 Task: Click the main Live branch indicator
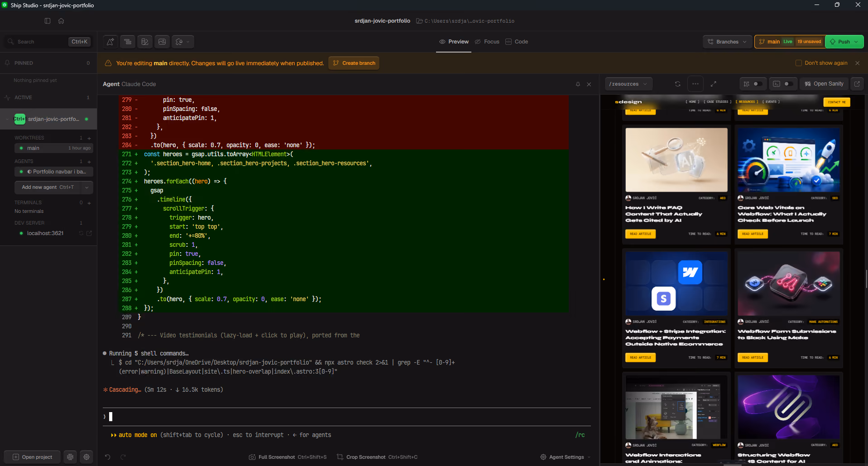coord(776,42)
